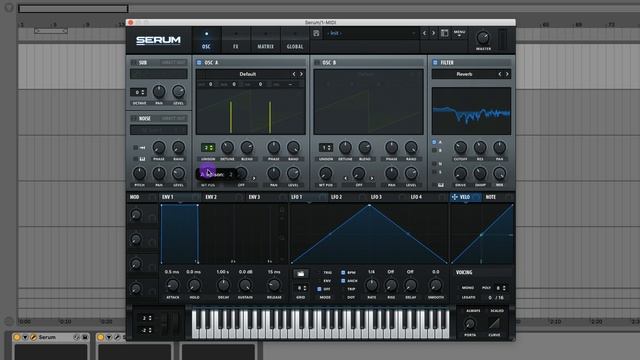Viewport: 640px width, 360px height.
Task: Enable Legato voicing
Action: pyautogui.click(x=468, y=298)
